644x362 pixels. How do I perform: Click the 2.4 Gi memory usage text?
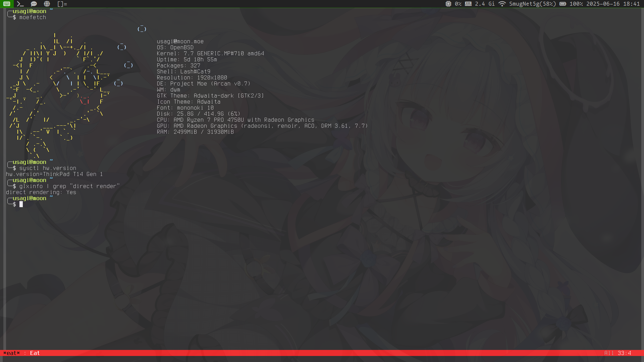485,4
